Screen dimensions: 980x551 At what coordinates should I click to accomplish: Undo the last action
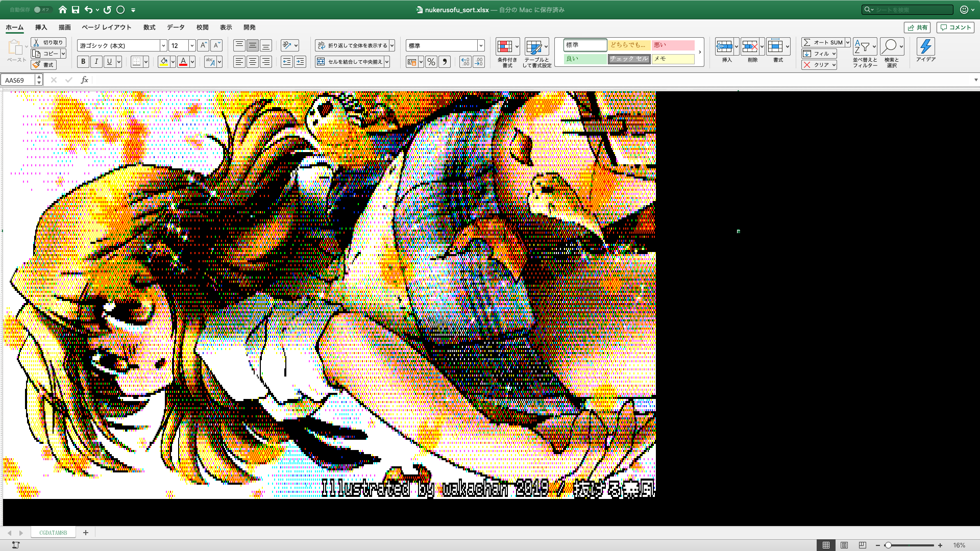pyautogui.click(x=89, y=10)
